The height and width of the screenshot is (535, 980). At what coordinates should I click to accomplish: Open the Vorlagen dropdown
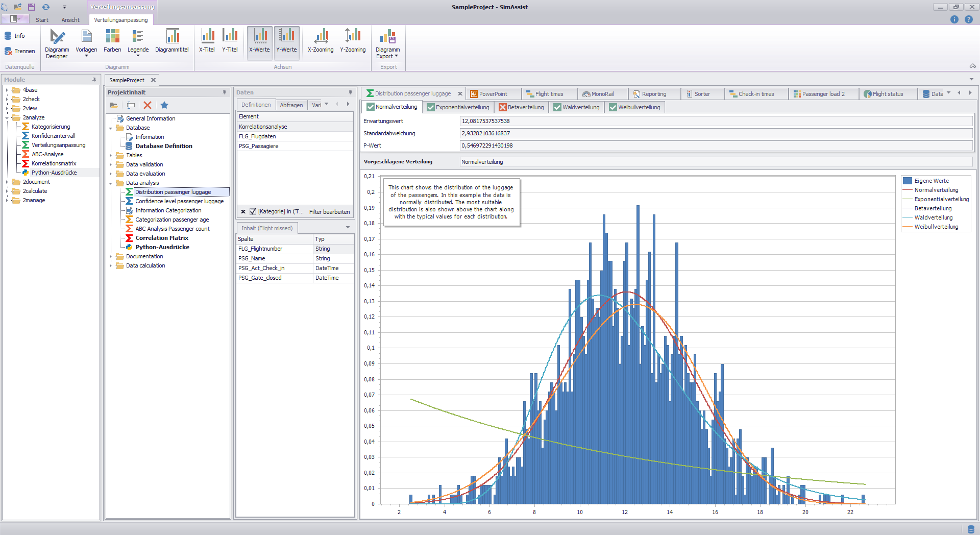pos(86,55)
